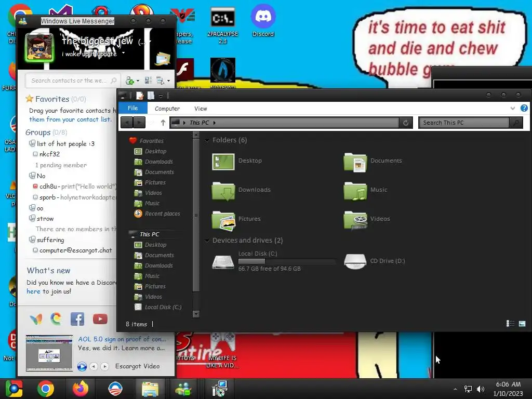Click the Escargot Video thumbnail
Viewport: 532px width, 399px height.
click(x=49, y=353)
